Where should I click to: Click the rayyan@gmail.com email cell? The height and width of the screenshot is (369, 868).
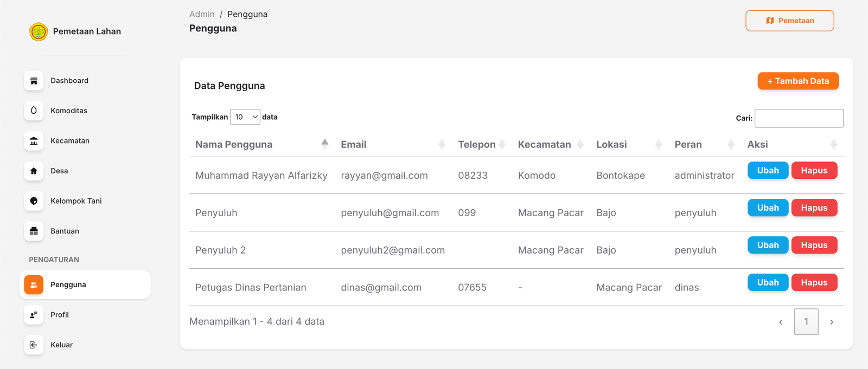coord(384,176)
